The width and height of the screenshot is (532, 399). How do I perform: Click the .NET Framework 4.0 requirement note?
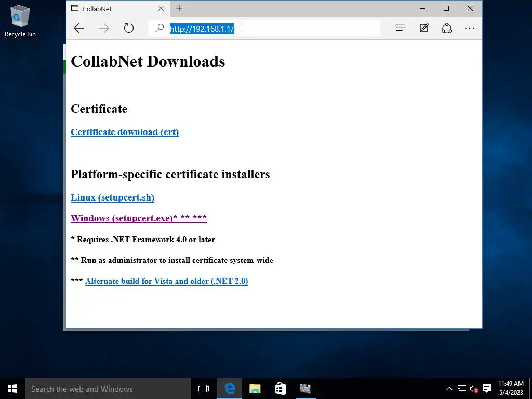[143, 240]
